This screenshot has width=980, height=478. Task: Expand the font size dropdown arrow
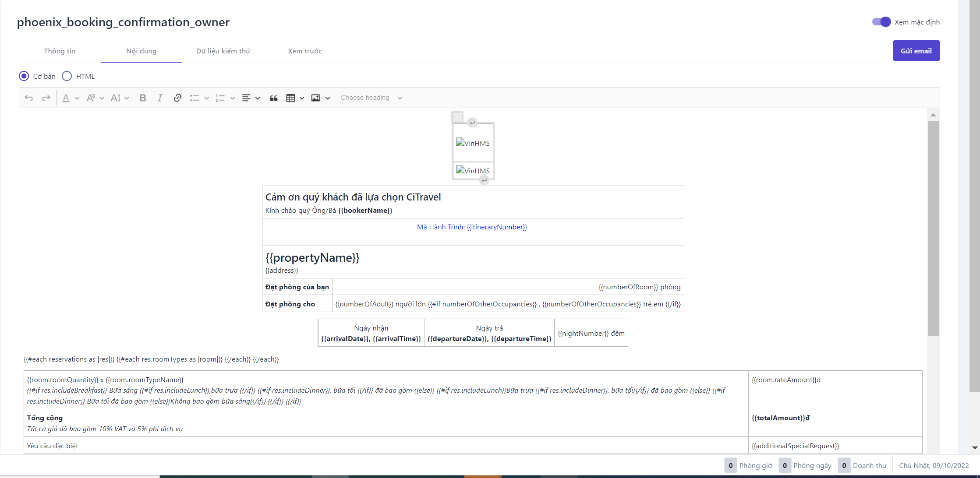coord(127,98)
